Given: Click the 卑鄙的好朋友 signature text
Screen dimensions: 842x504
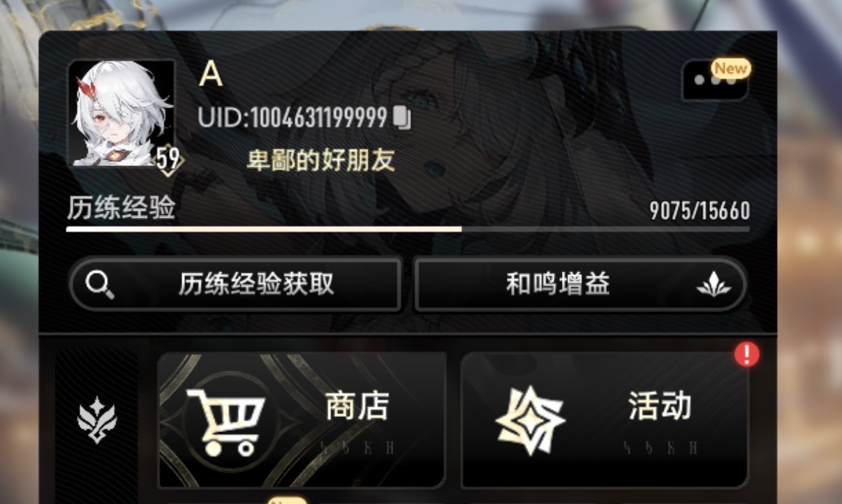Looking at the screenshot, I should pos(320,161).
